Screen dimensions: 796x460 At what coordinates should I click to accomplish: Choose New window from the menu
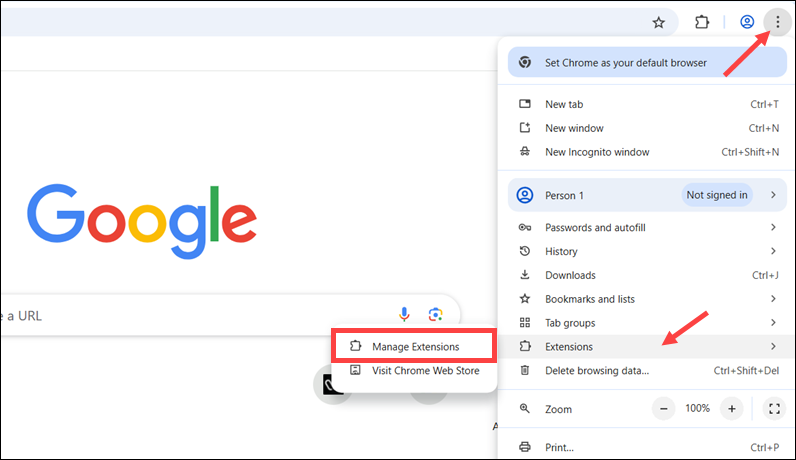point(647,128)
